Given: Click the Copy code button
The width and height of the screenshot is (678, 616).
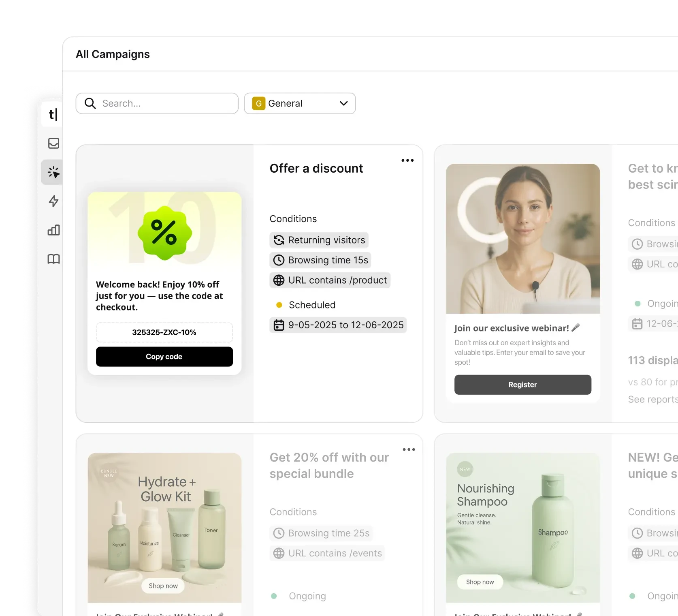Looking at the screenshot, I should pyautogui.click(x=164, y=357).
